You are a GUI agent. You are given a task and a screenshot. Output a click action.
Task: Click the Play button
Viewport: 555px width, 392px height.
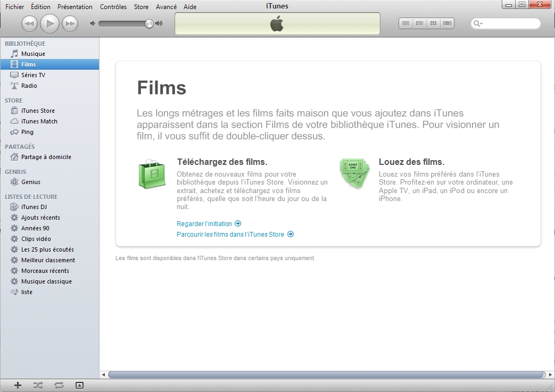click(x=49, y=24)
